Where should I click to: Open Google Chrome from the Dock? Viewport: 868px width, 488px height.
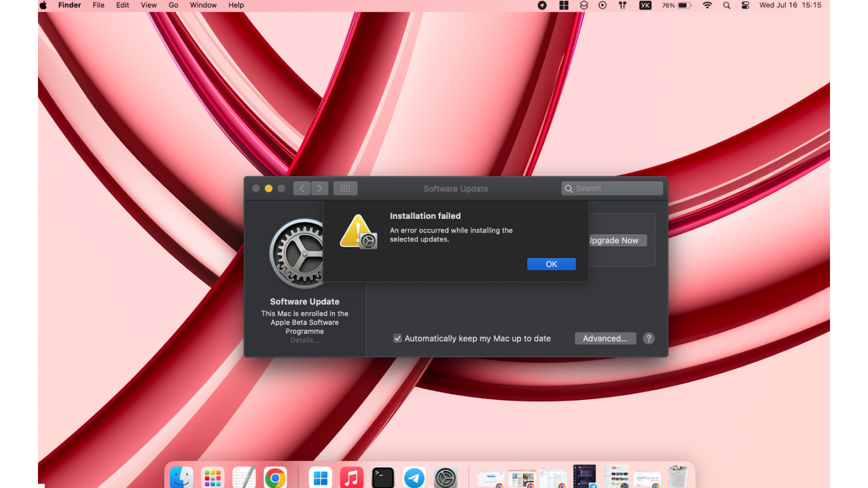click(x=275, y=476)
